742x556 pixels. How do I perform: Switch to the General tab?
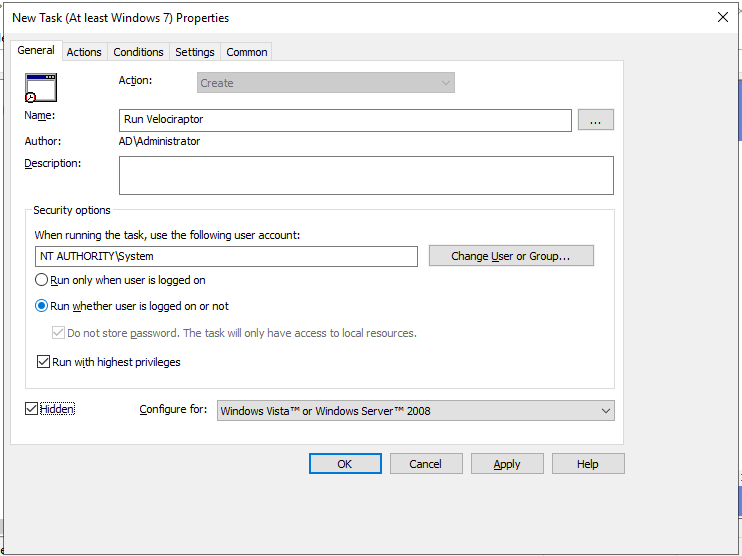pyautogui.click(x=36, y=51)
